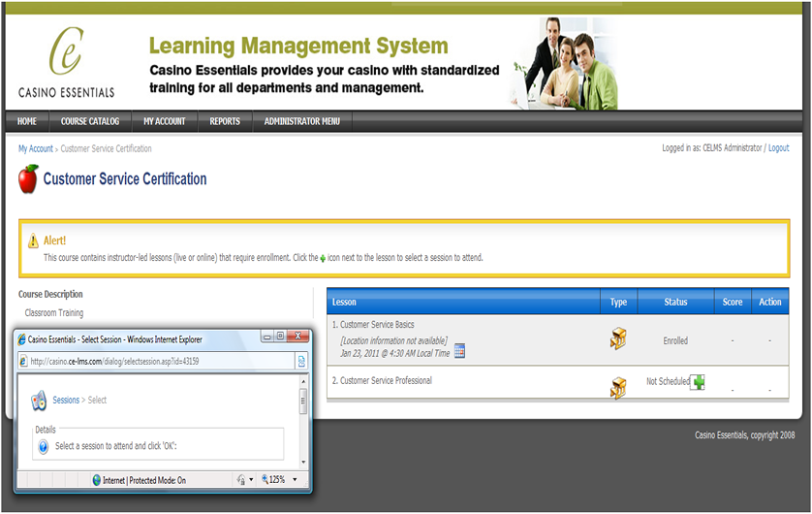This screenshot has width=812, height=514.
Task: Click 'Internet | Protected Mode: On' status text
Action: pyautogui.click(x=144, y=480)
